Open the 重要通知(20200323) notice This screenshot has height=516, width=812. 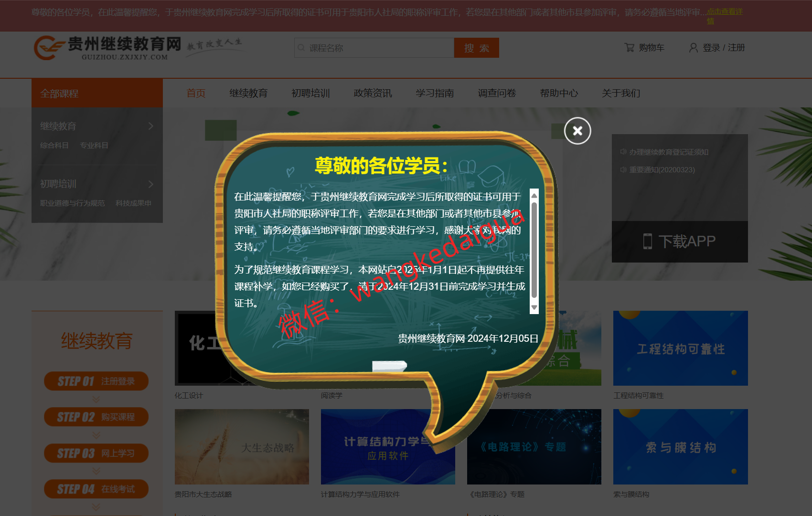click(x=662, y=169)
